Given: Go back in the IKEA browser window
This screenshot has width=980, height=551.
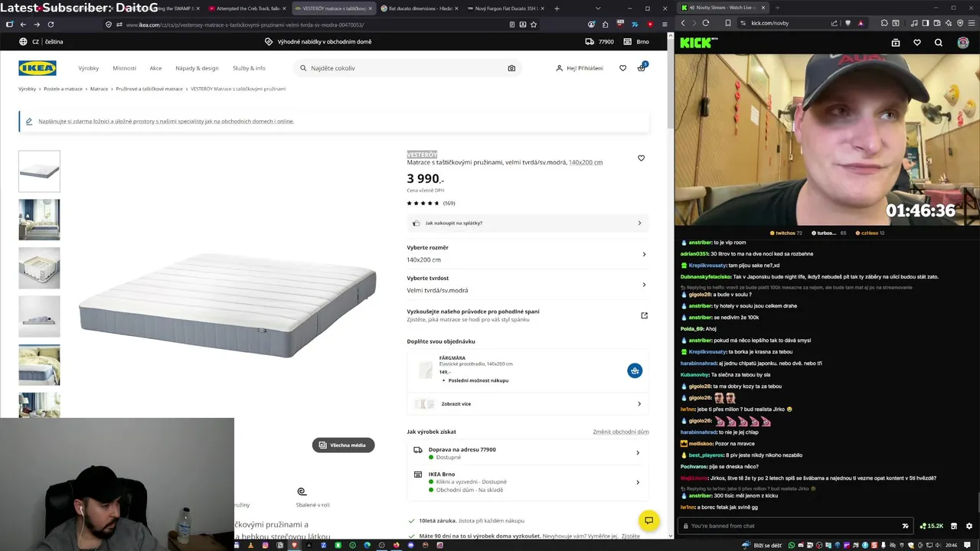Looking at the screenshot, I should pyautogui.click(x=23, y=24).
